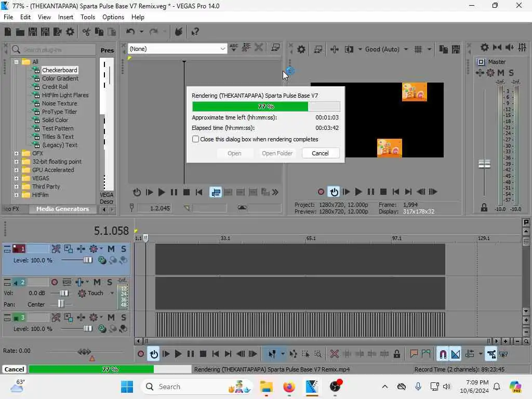Solo video track 3
The width and height of the screenshot is (532, 399).
click(x=124, y=317)
